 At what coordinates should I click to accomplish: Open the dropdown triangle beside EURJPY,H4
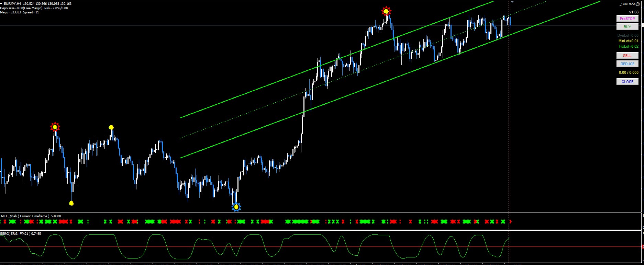coord(1,3)
